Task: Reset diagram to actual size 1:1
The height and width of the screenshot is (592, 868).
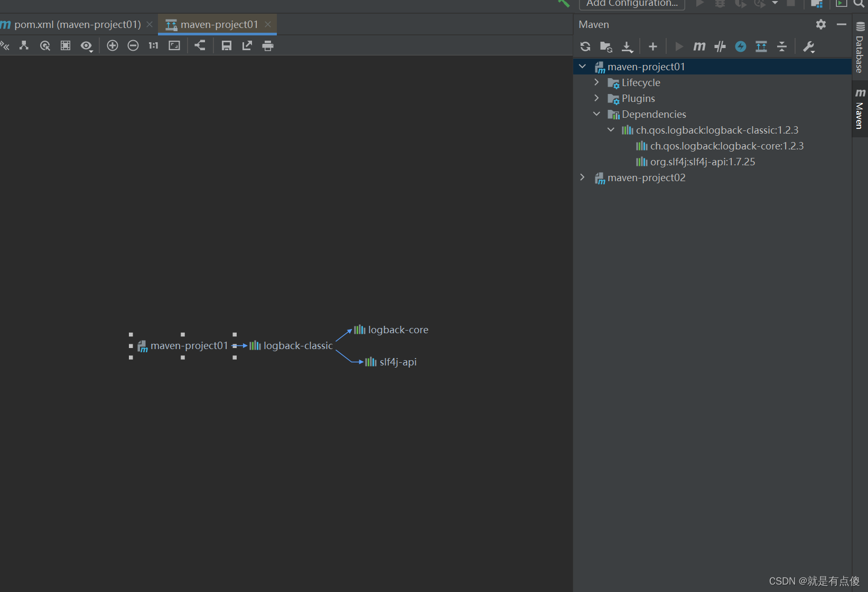Action: [153, 46]
